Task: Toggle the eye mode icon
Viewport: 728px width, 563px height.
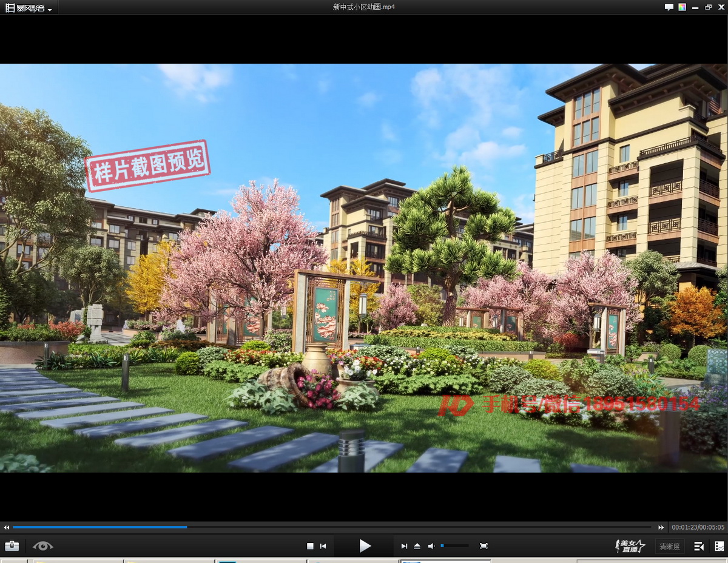Action: pos(42,546)
